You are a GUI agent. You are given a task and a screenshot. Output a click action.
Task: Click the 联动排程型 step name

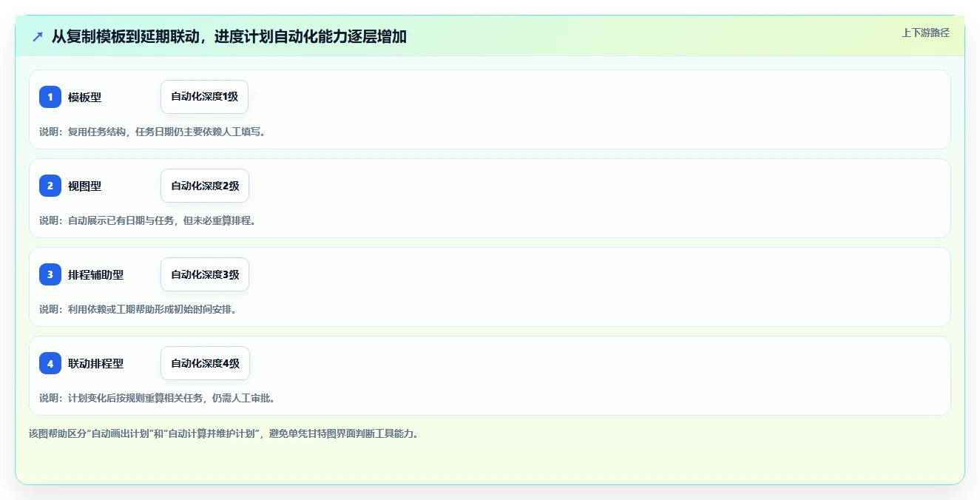[x=96, y=363]
